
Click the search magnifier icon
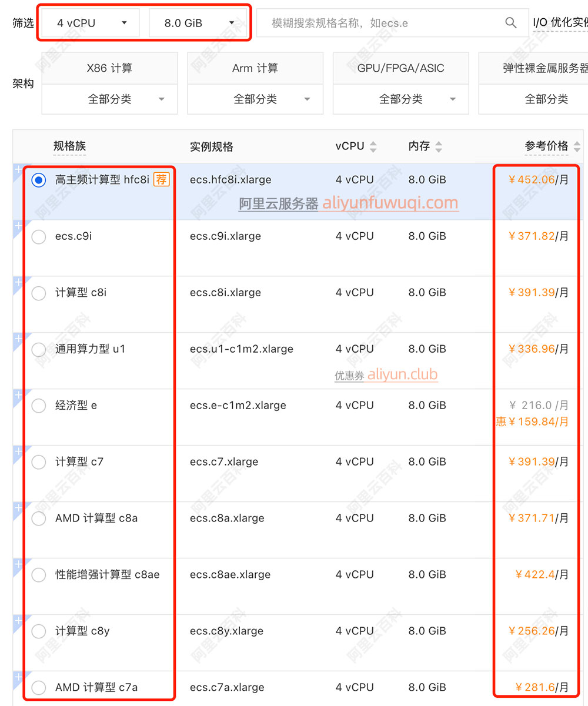510,23
